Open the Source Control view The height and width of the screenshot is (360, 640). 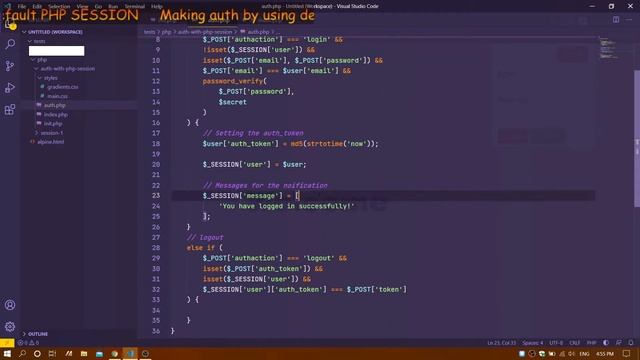coord(10,66)
